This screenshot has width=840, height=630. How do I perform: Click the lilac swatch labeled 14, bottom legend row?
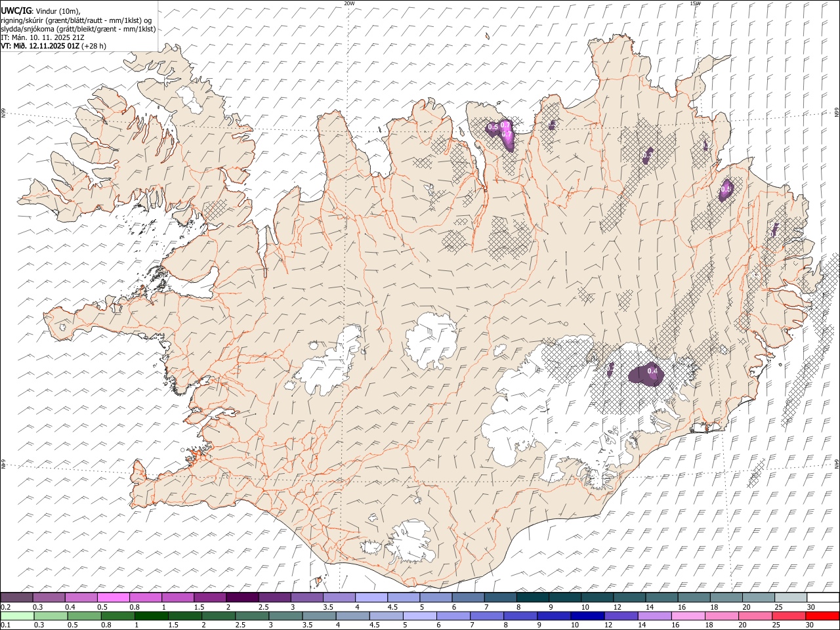pos(654,616)
